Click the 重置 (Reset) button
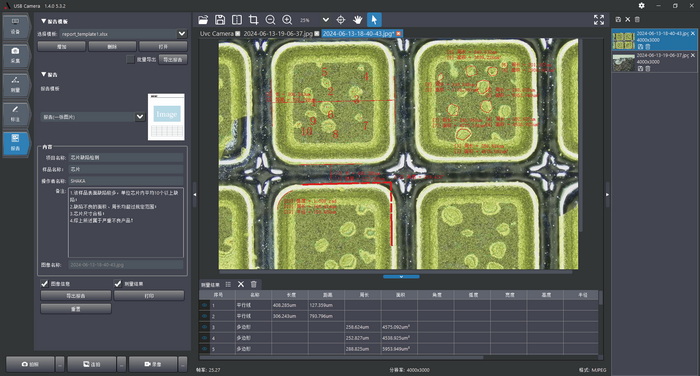Viewport: 700px width, 376px height. (75, 309)
